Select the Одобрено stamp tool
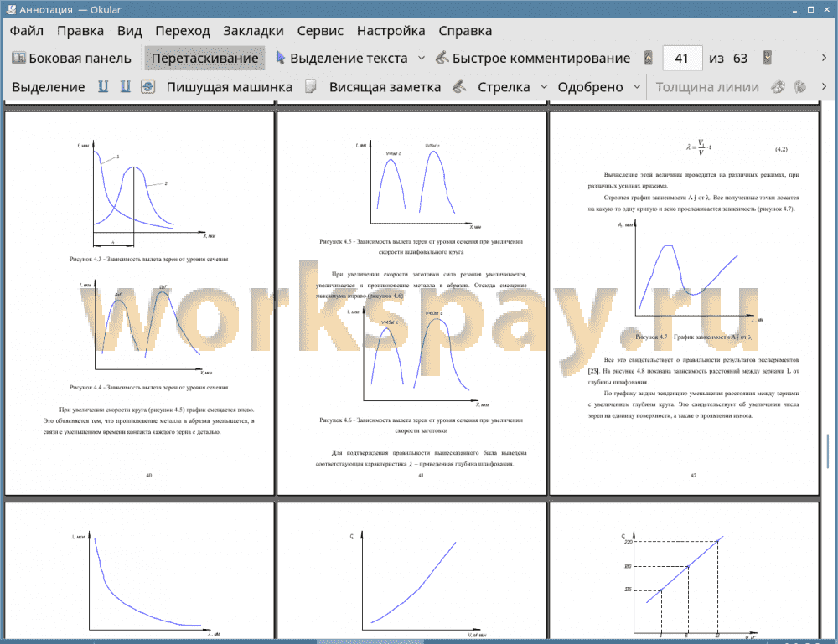 [590, 87]
